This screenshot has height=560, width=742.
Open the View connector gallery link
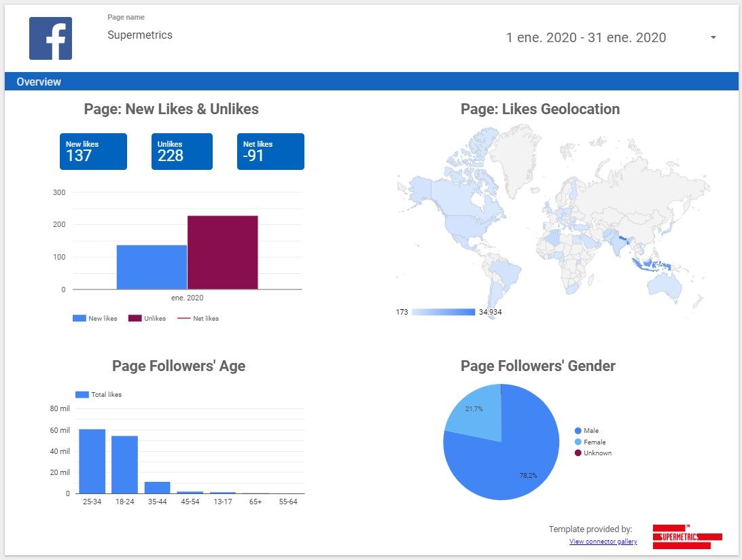603,541
